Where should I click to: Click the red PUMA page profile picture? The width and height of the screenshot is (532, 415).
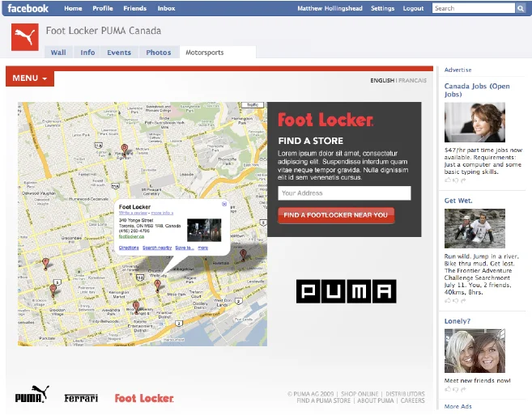[x=25, y=37]
